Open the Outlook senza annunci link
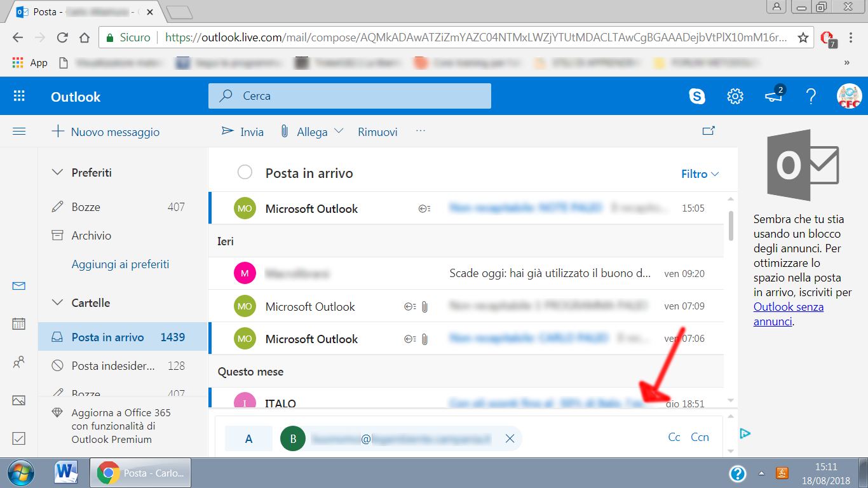 [x=788, y=307]
